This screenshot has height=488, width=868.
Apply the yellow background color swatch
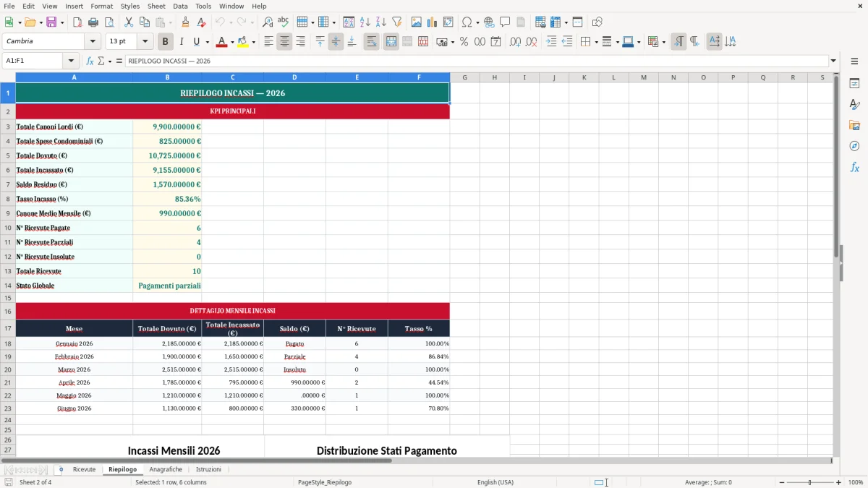click(243, 42)
